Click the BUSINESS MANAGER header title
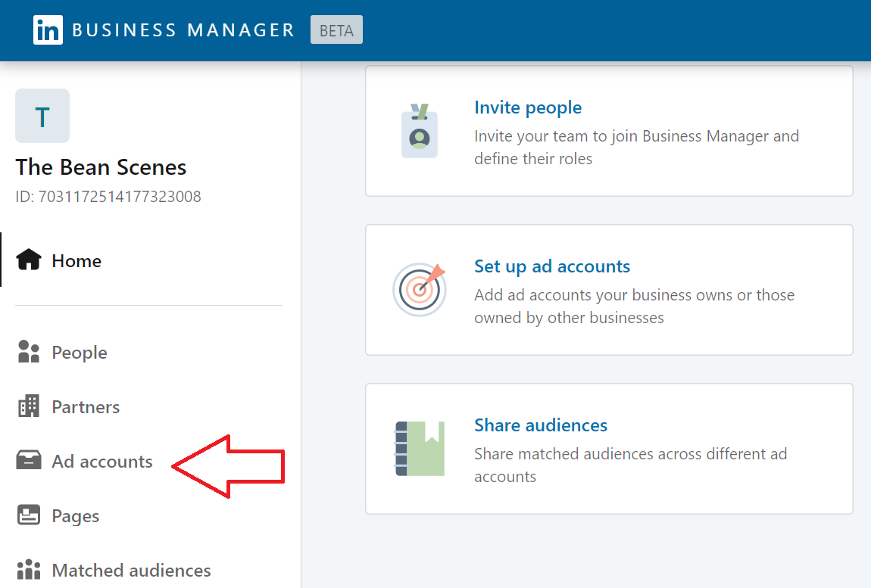 (x=183, y=30)
